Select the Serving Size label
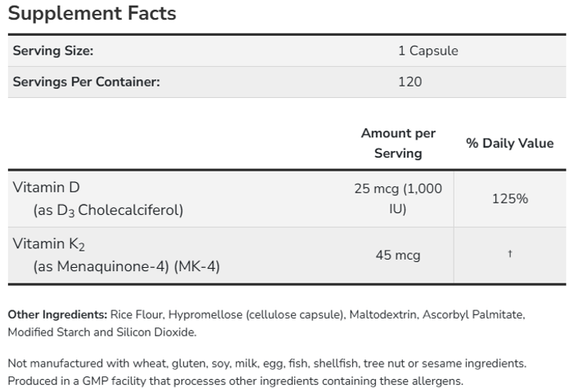Viewport: 577px width, 392px height. tap(53, 51)
